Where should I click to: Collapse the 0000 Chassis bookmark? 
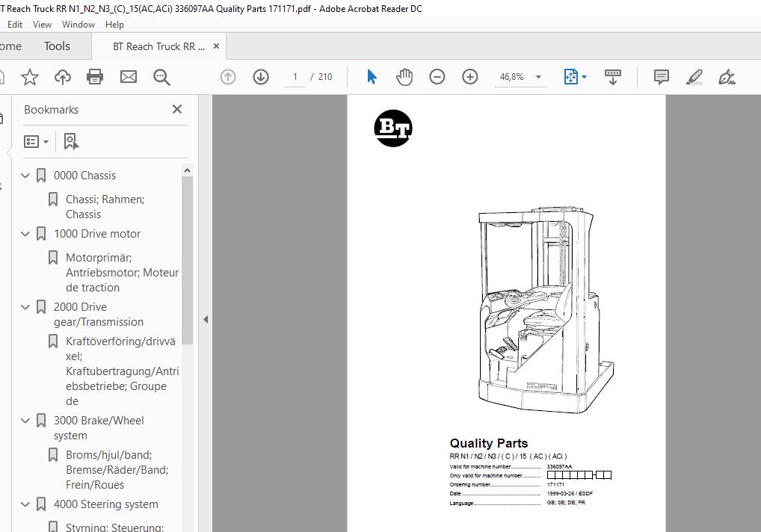tap(25, 176)
